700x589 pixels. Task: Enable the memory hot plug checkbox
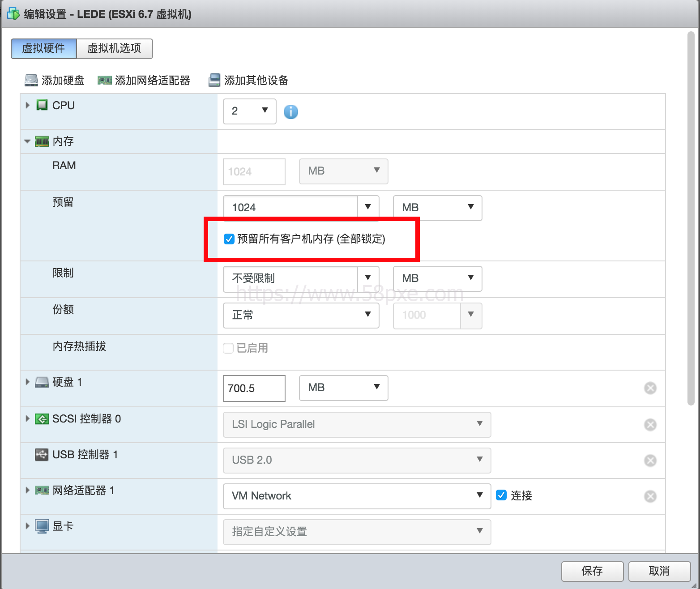click(228, 348)
